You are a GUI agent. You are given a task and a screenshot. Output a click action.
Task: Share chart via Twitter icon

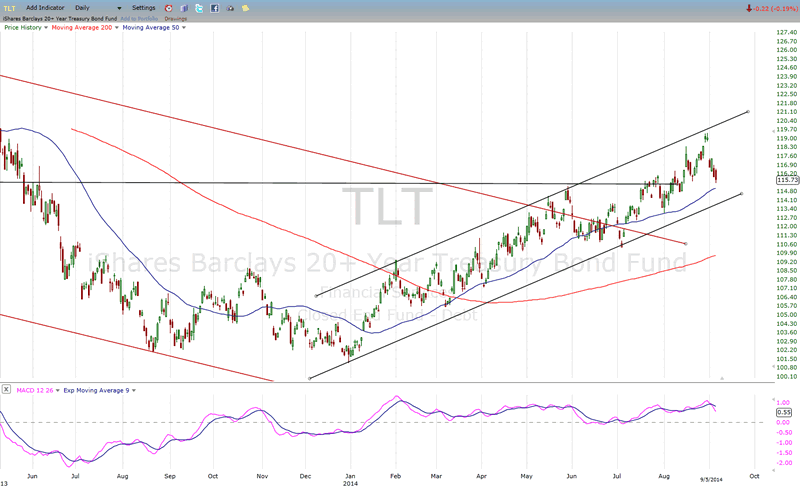coord(199,8)
